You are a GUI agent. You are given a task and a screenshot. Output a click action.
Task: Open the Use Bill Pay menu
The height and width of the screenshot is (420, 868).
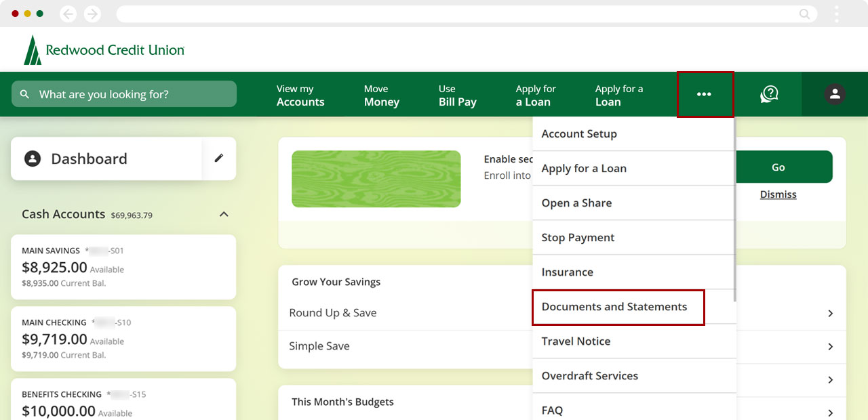(457, 95)
